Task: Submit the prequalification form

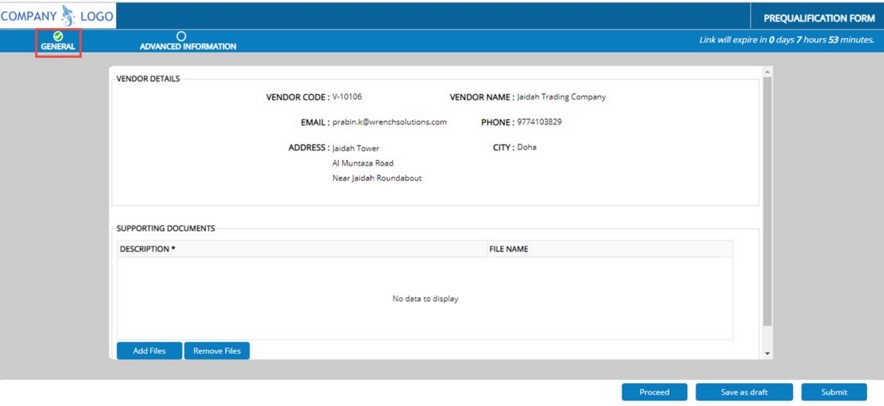Action: (834, 392)
